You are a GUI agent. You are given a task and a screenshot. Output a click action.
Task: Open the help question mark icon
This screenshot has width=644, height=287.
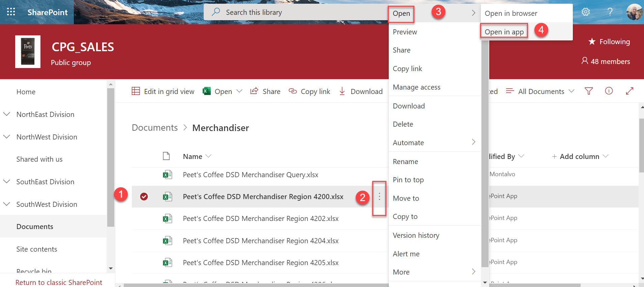[x=610, y=12]
